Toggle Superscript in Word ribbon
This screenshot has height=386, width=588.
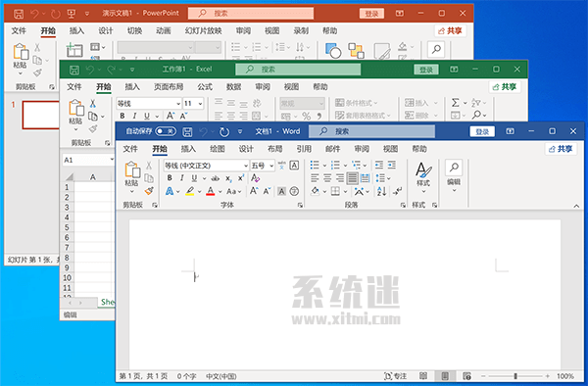[241, 177]
